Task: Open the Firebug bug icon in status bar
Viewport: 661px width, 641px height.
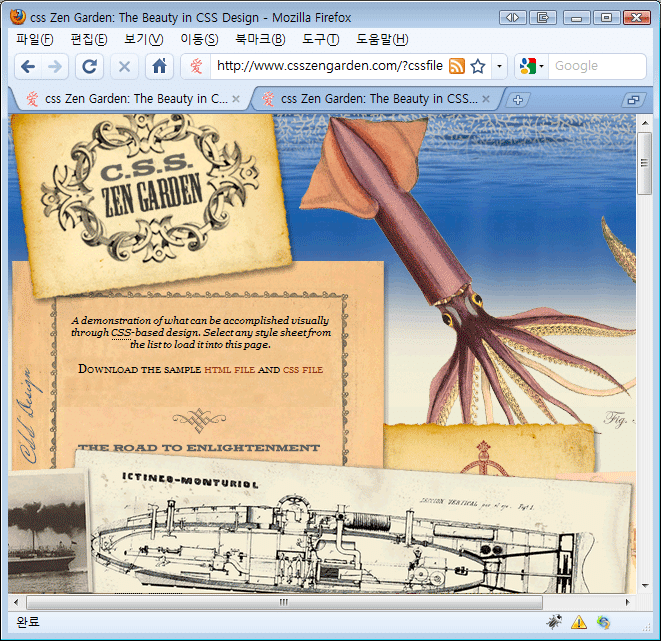Action: (x=554, y=622)
